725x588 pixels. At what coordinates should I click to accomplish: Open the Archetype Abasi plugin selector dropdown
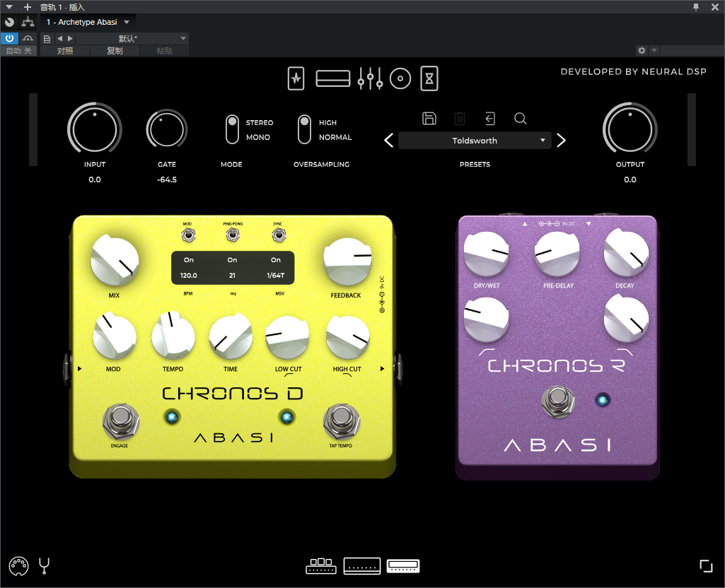[x=88, y=22]
